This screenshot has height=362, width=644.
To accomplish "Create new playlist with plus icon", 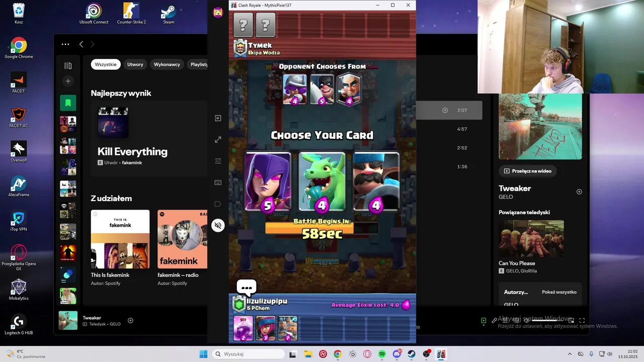I will 68,81.
